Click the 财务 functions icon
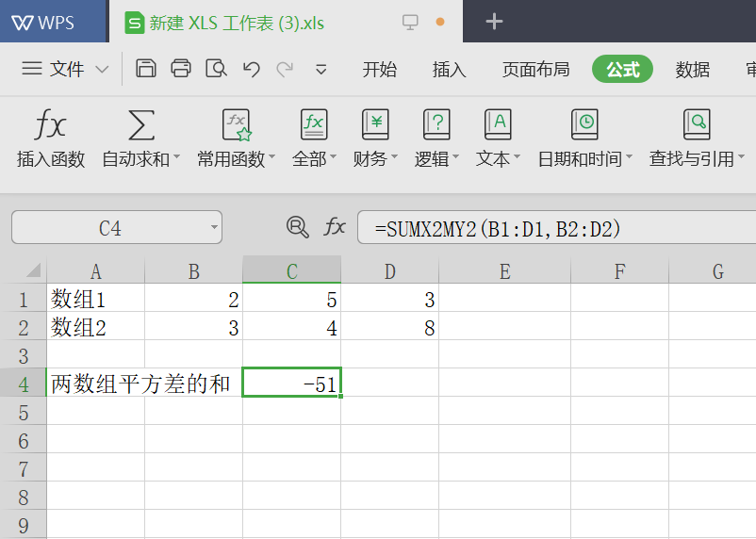This screenshot has width=756, height=539. (375, 124)
